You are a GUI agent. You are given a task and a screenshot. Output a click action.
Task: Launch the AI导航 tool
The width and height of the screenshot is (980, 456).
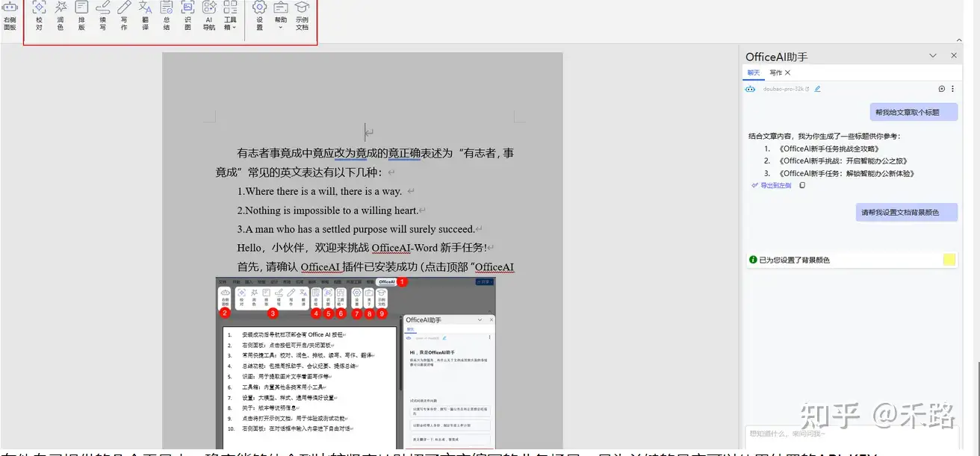[209, 16]
